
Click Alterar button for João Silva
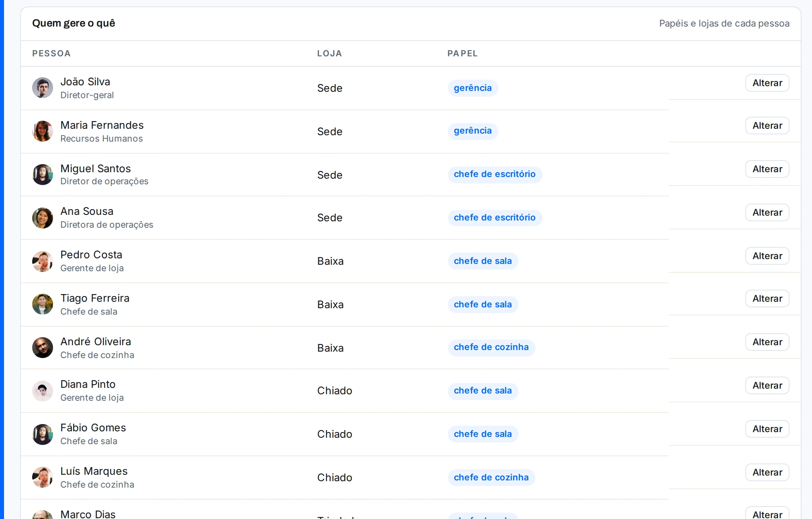click(767, 83)
